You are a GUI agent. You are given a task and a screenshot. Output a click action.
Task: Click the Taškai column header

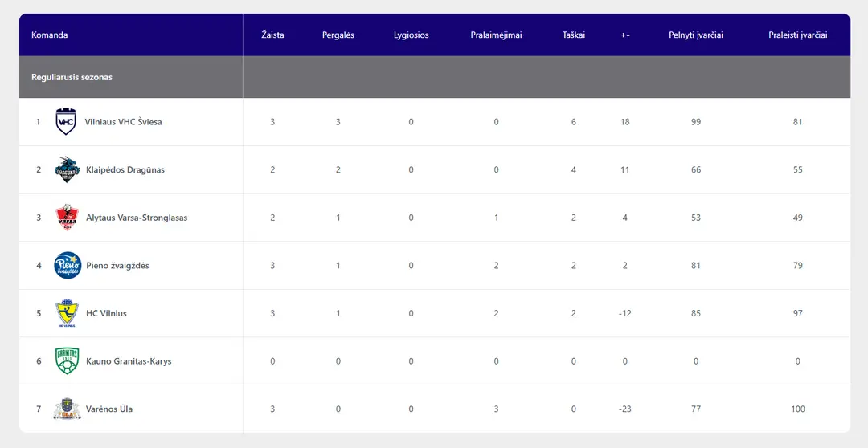574,35
